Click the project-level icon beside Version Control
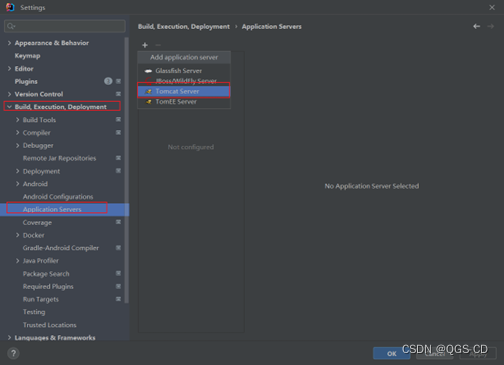The width and height of the screenshot is (504, 365). click(x=118, y=94)
